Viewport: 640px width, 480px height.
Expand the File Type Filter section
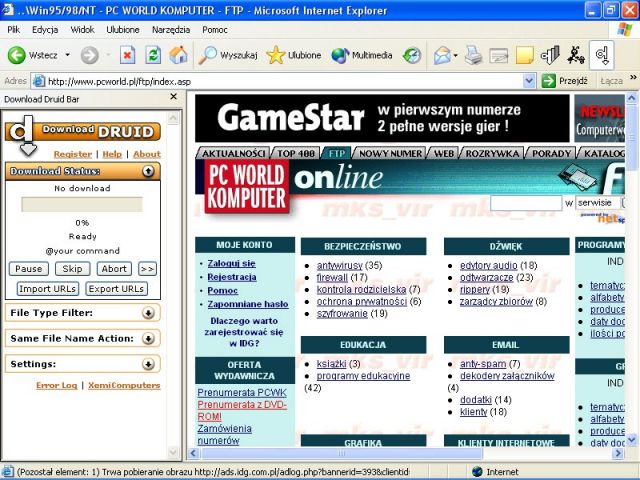pos(148,313)
